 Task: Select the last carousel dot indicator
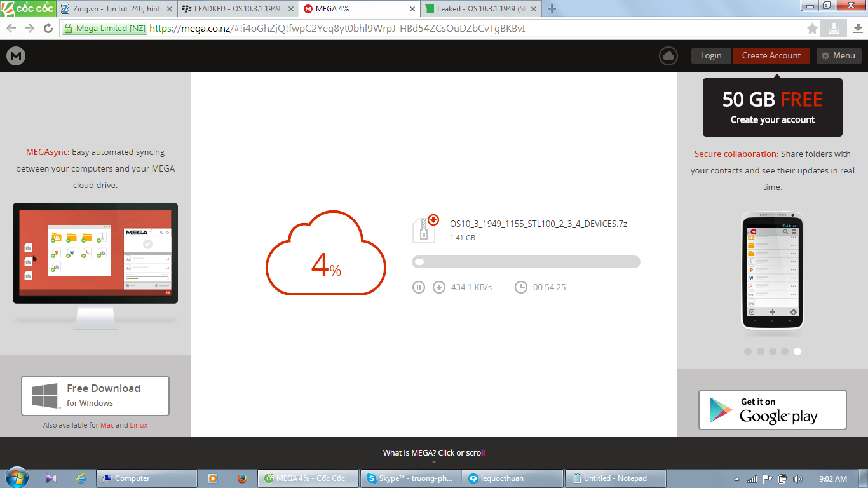pos(797,351)
